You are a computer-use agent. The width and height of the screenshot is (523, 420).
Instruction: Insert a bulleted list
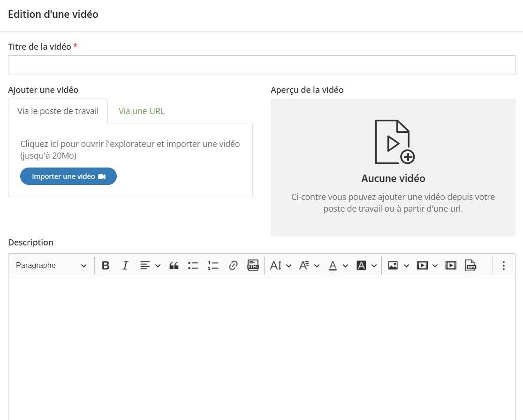(193, 266)
